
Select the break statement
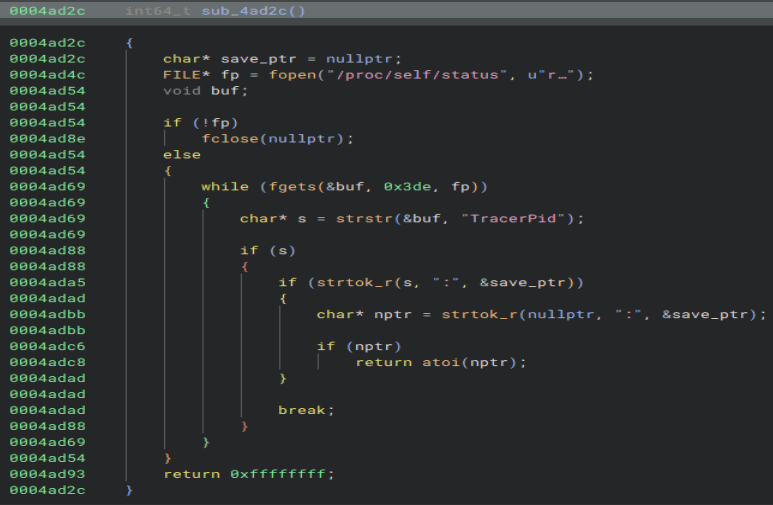[305, 410]
